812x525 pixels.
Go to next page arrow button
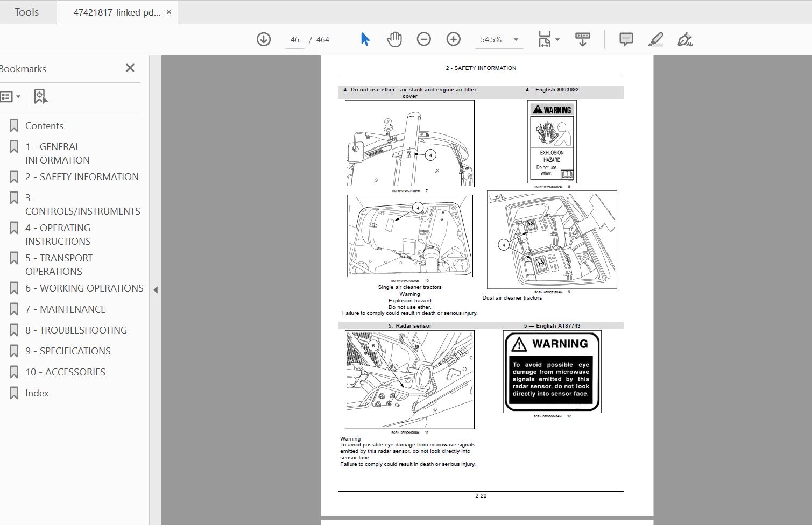(x=264, y=39)
